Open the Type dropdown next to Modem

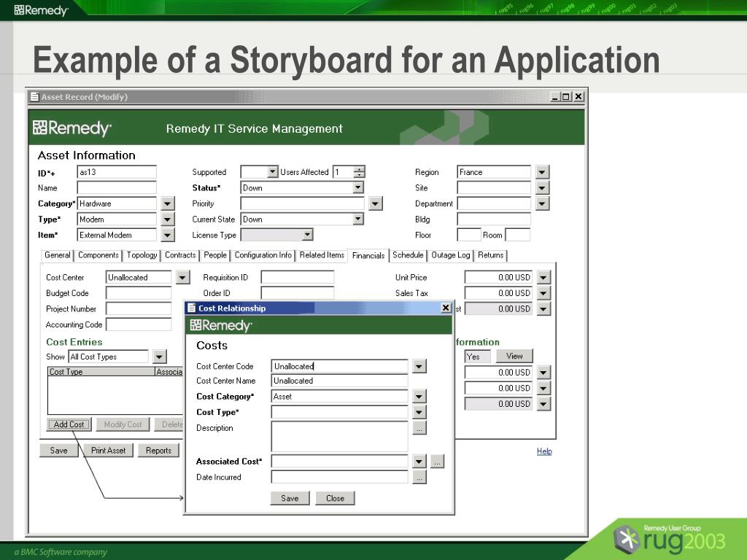[167, 219]
